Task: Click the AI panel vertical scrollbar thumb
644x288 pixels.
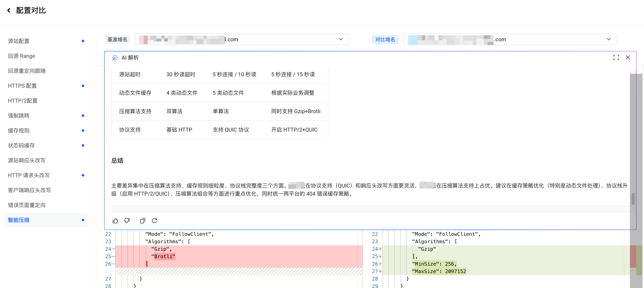Action: 633,198
